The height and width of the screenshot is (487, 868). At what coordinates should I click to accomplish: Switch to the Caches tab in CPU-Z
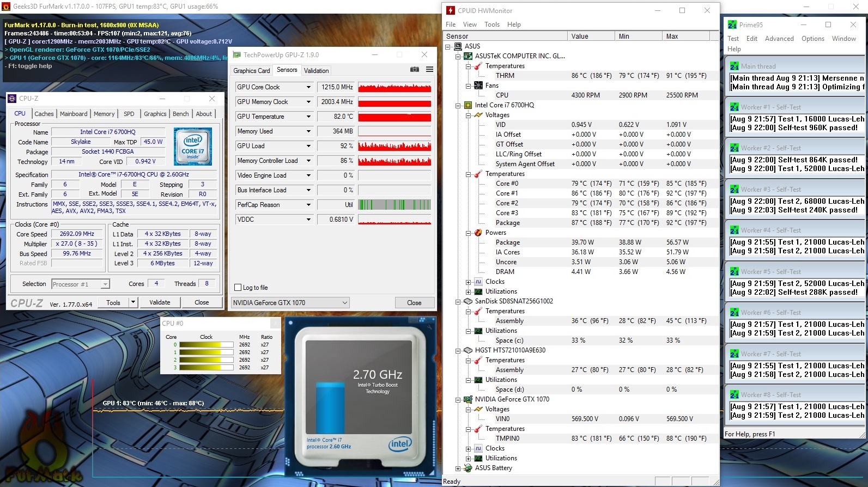44,114
